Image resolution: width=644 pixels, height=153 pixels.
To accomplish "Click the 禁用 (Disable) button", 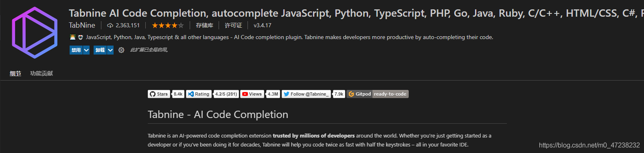I will point(76,50).
